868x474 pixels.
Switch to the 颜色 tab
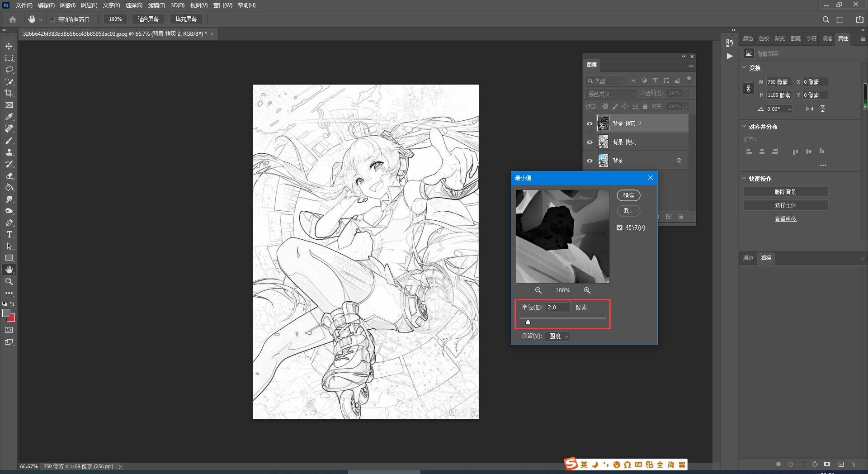point(748,38)
